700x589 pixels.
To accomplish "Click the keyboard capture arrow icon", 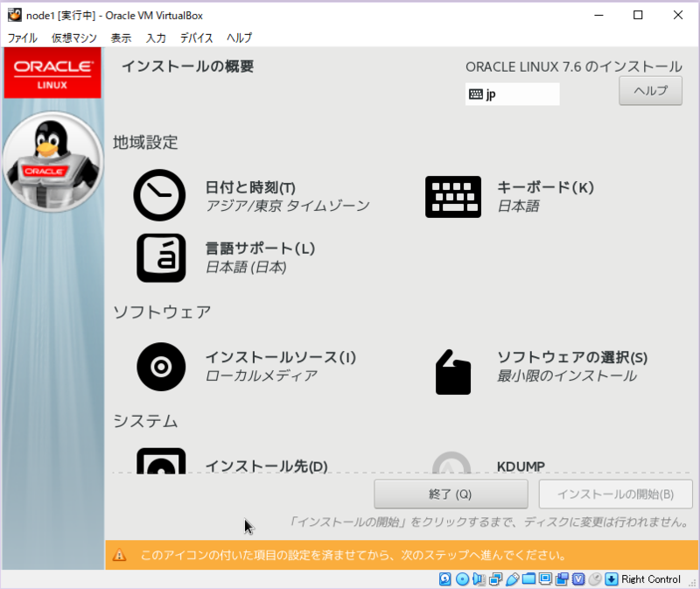I will (x=611, y=579).
